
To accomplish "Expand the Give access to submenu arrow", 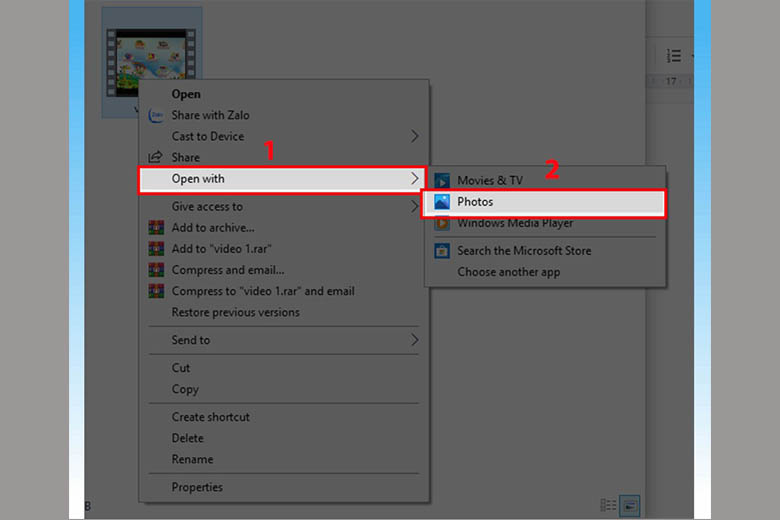I will click(x=415, y=207).
